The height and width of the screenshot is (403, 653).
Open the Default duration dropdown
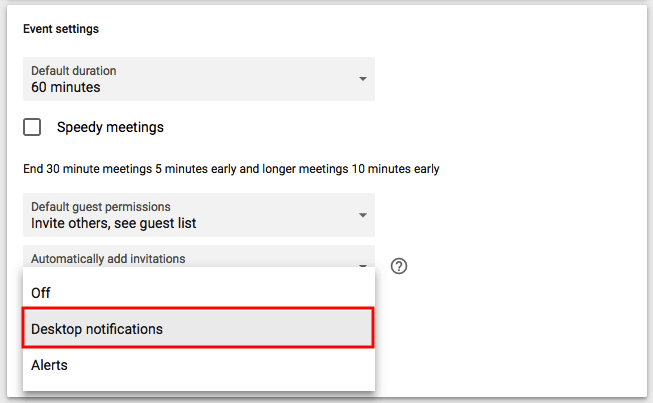pos(198,79)
